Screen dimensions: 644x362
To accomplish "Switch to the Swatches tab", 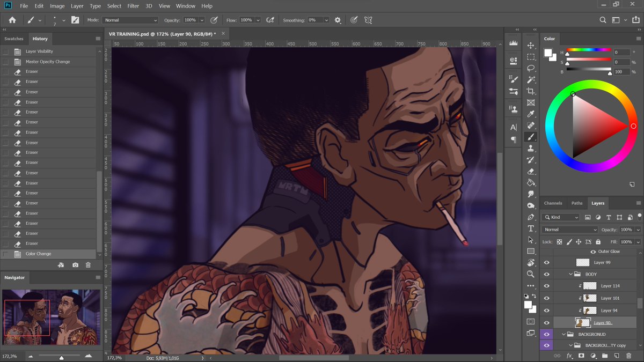I will 14,39.
